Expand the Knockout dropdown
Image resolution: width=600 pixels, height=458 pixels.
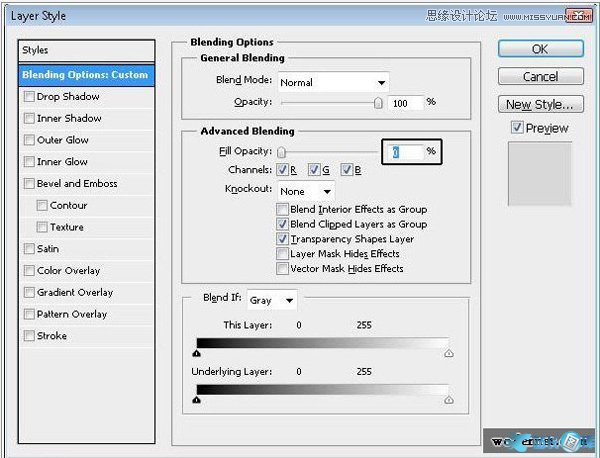point(306,190)
